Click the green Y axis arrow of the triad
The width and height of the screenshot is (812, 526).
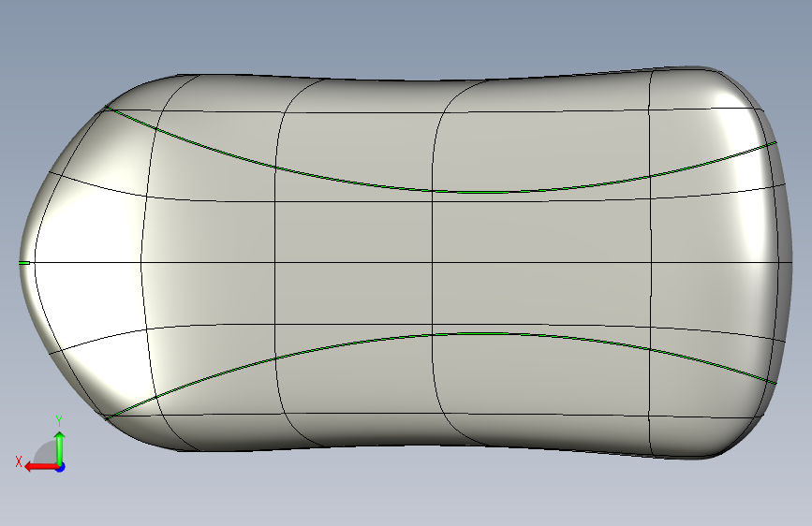[60, 447]
